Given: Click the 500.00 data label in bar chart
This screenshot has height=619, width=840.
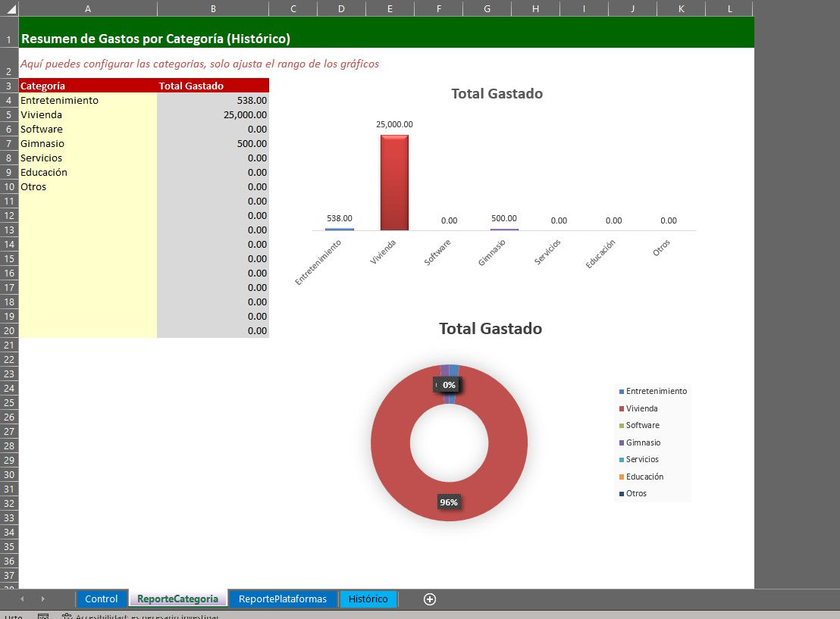Looking at the screenshot, I should pyautogui.click(x=504, y=218).
